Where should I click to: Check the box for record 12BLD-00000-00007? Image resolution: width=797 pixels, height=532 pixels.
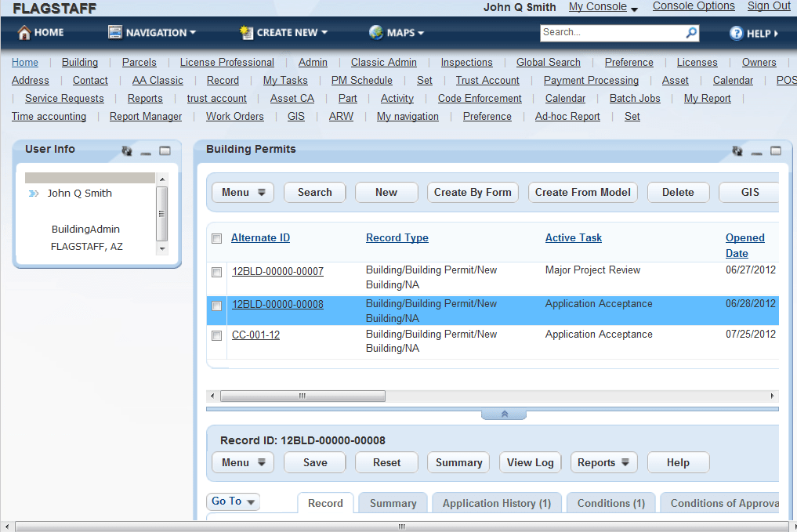tap(217, 273)
